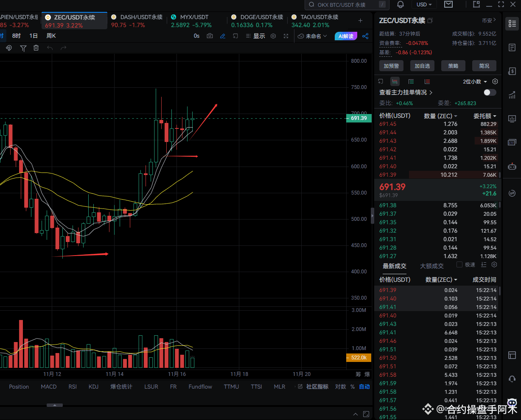Open the dollar bill sidebar icon

(512, 71)
